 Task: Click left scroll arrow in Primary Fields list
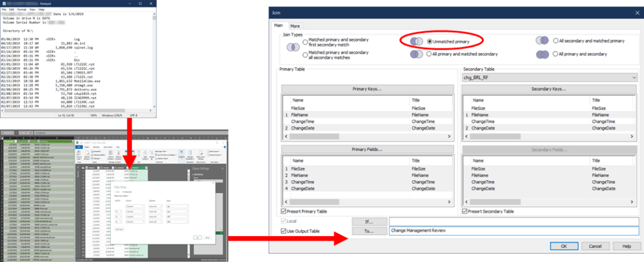[x=286, y=202]
